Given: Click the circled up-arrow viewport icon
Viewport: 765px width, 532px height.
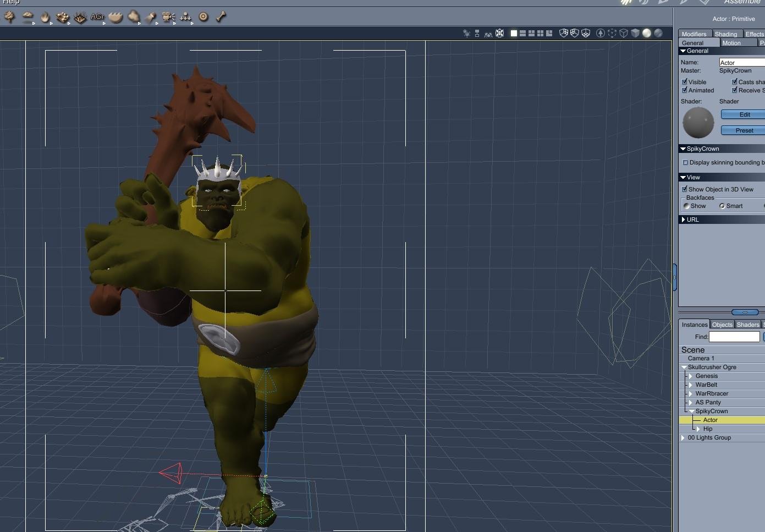Looking at the screenshot, I should (x=601, y=33).
